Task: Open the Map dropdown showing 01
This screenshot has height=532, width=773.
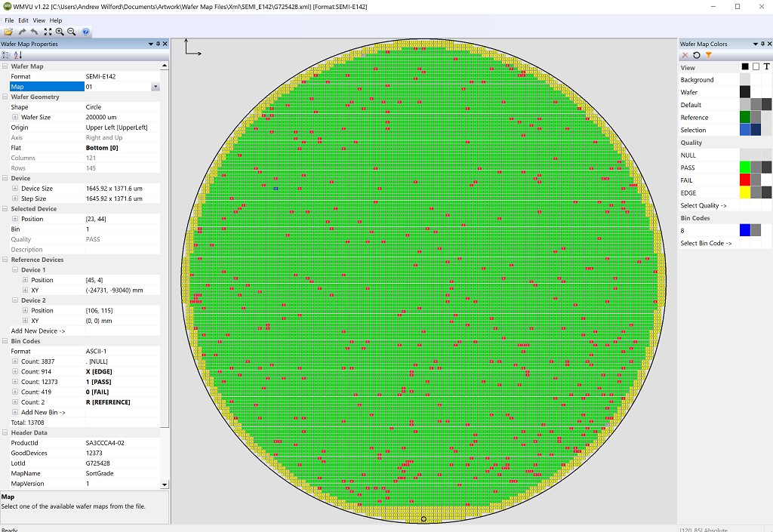Action: 156,87
